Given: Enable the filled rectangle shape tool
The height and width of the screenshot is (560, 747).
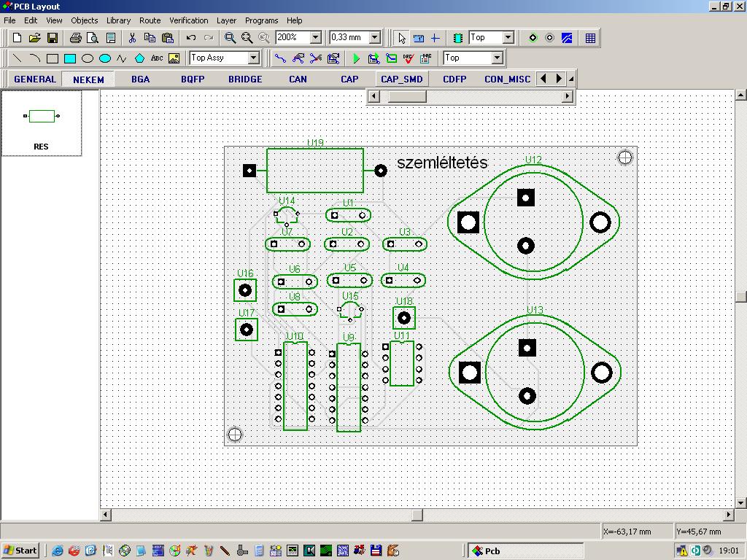Looking at the screenshot, I should (x=70, y=58).
